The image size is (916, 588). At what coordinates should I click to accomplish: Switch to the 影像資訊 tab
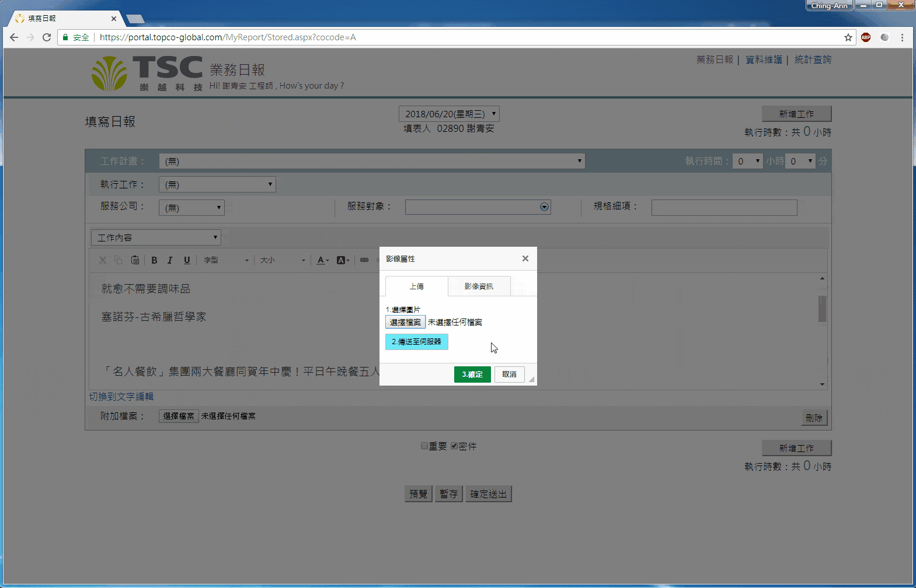(x=479, y=286)
